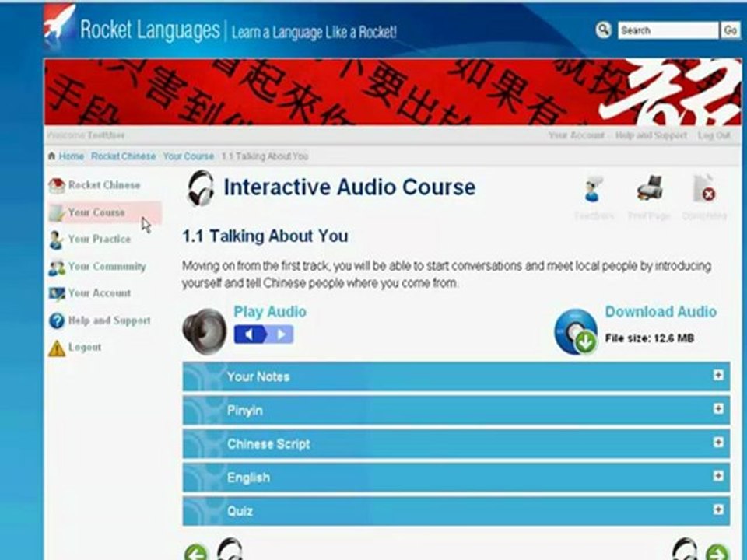This screenshot has width=747, height=560.
Task: Expand the Chinese Script section plus button
Action: (718, 443)
